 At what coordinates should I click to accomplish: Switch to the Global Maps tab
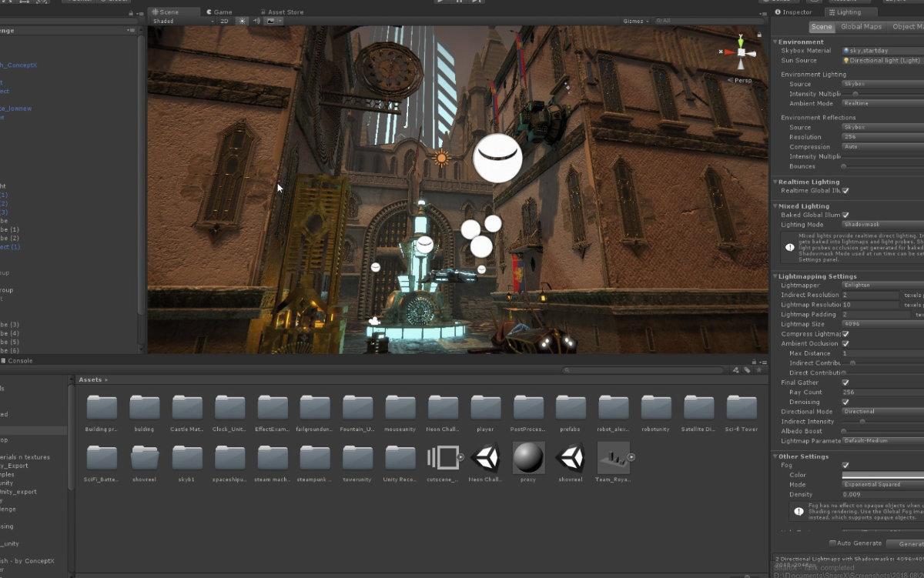pyautogui.click(x=861, y=27)
